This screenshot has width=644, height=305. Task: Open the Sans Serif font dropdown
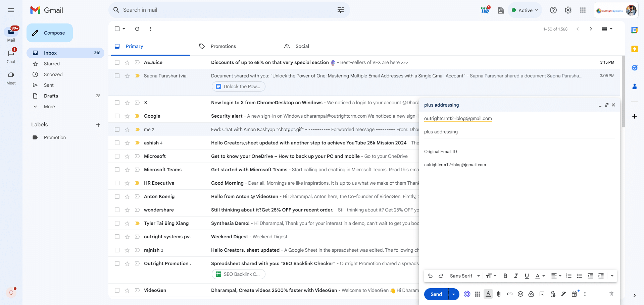465,276
